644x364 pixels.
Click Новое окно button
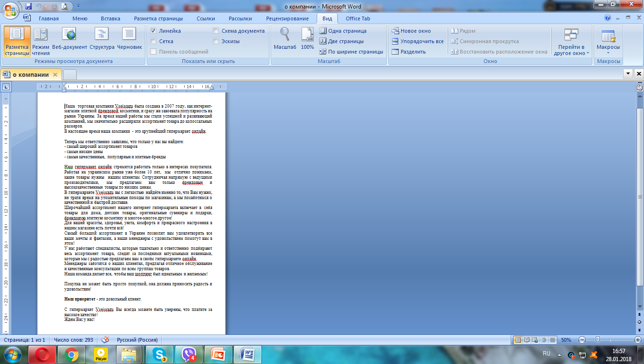411,31
